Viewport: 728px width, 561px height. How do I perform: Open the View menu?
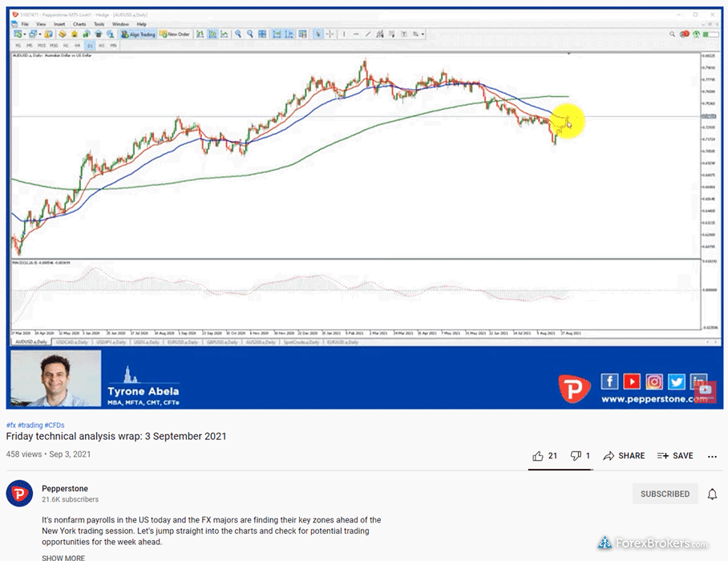[x=41, y=24]
